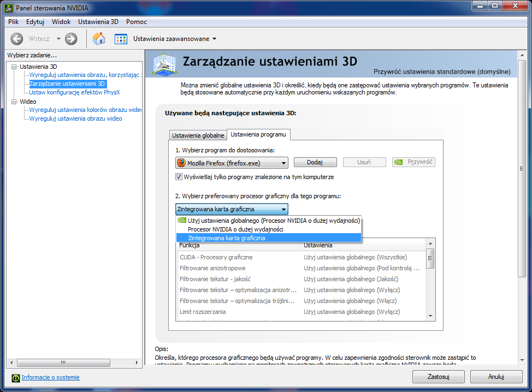Open 'Ustawienia zaawansowane' dropdown
Viewport: 532px width, 392px height.
175,39
